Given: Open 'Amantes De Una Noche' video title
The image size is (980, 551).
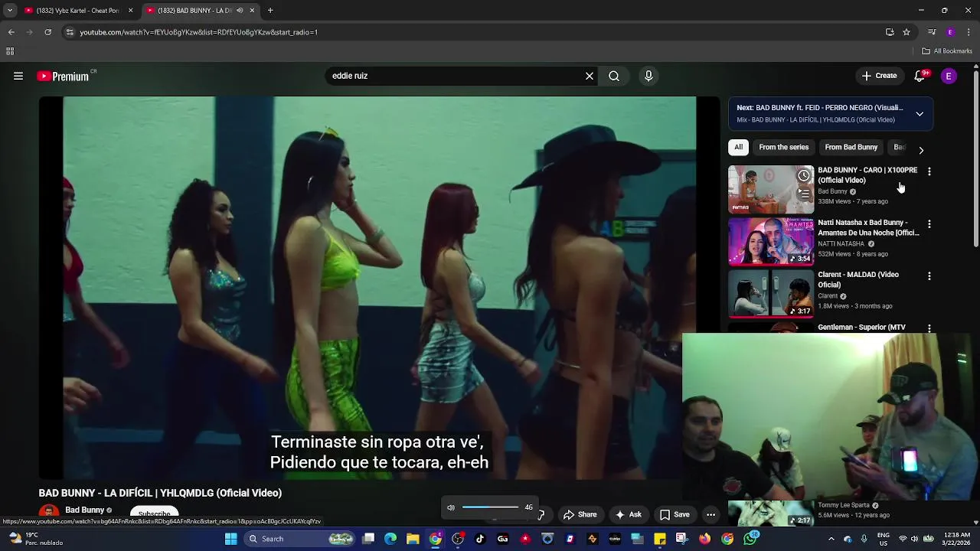Looking at the screenshot, I should pos(868,227).
